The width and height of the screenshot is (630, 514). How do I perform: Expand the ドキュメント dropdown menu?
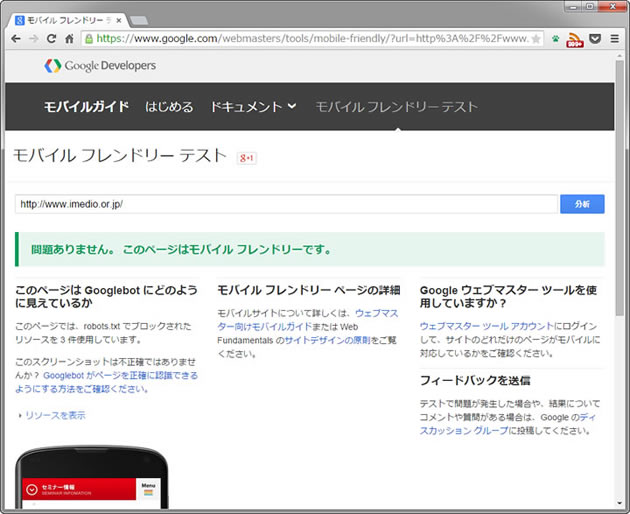point(254,107)
